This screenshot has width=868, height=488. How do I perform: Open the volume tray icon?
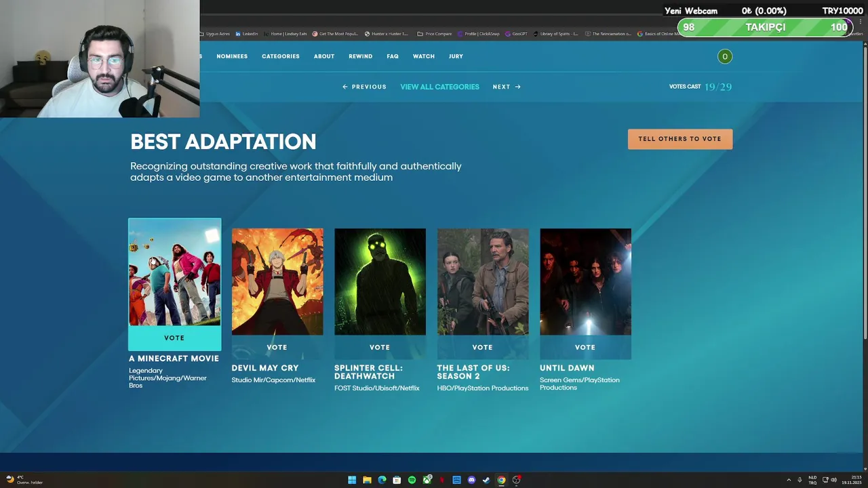834,480
